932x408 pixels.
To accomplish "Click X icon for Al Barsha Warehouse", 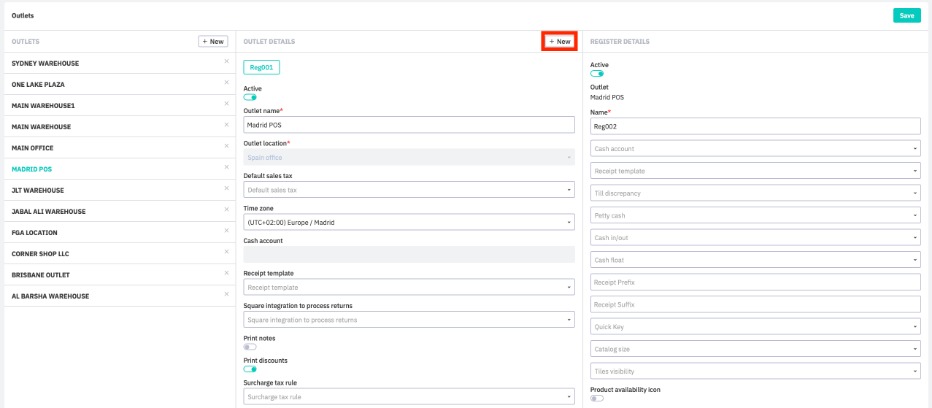I will point(227,296).
